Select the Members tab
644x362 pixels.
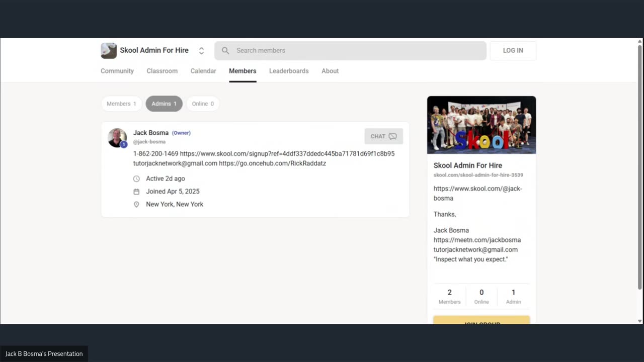tap(243, 71)
